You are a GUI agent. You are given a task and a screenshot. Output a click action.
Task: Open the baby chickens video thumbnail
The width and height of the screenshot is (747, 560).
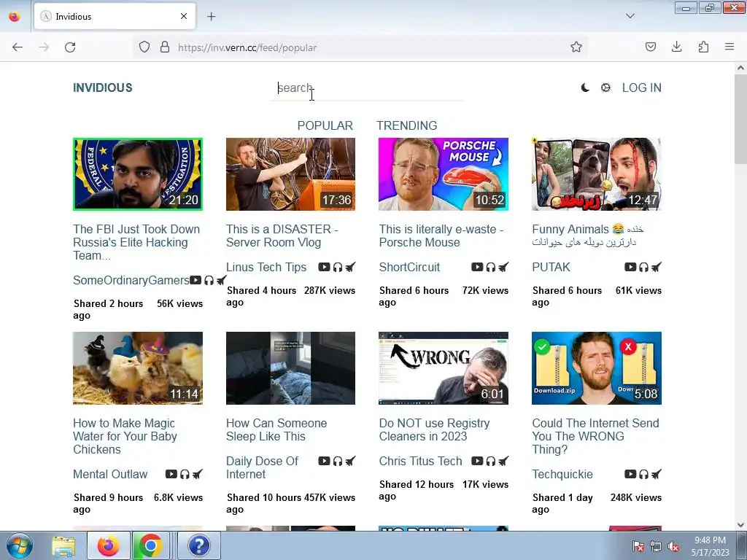[x=138, y=368]
